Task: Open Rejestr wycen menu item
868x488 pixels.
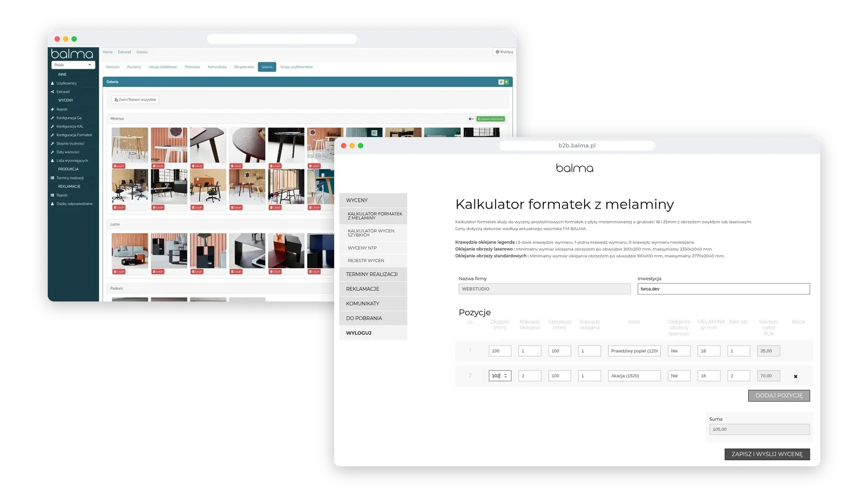Action: coord(373,261)
